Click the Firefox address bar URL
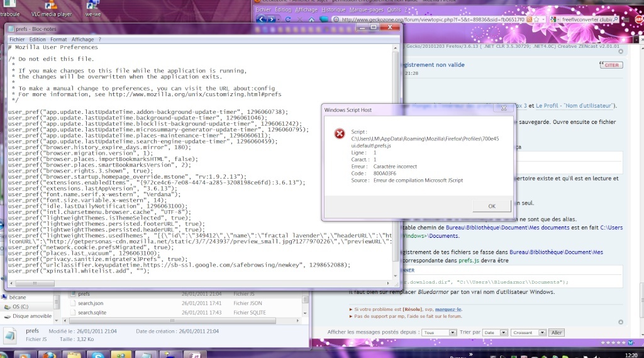 point(433,20)
